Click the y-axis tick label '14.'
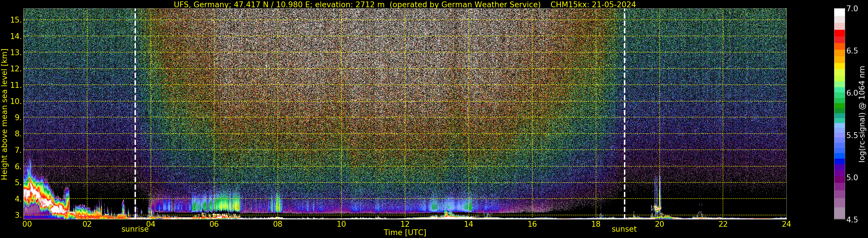This screenshot has width=868, height=238. click(x=16, y=36)
